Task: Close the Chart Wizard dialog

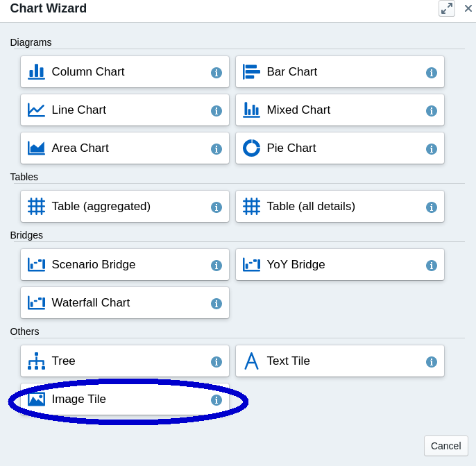Action: tap(468, 8)
